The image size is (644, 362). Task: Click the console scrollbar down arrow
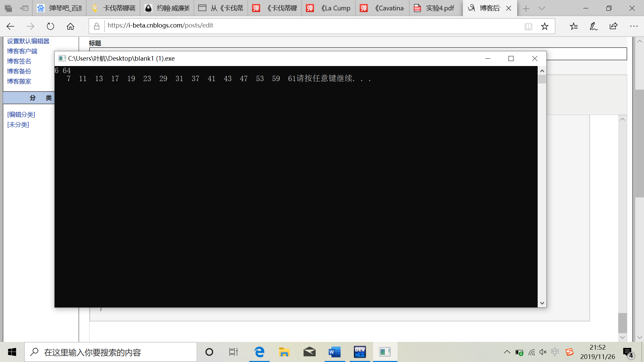point(542,303)
